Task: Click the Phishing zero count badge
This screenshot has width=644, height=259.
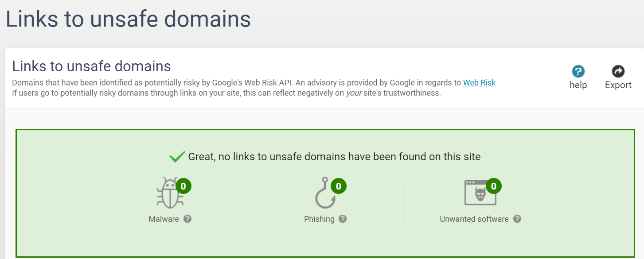Action: coord(339,186)
